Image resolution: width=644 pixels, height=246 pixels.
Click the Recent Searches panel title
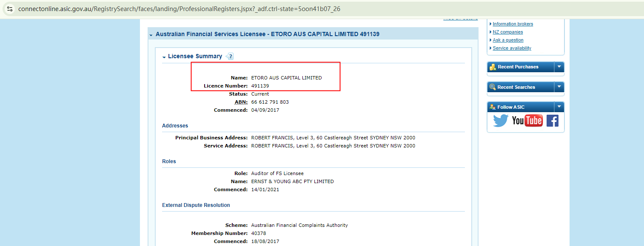(x=516, y=87)
